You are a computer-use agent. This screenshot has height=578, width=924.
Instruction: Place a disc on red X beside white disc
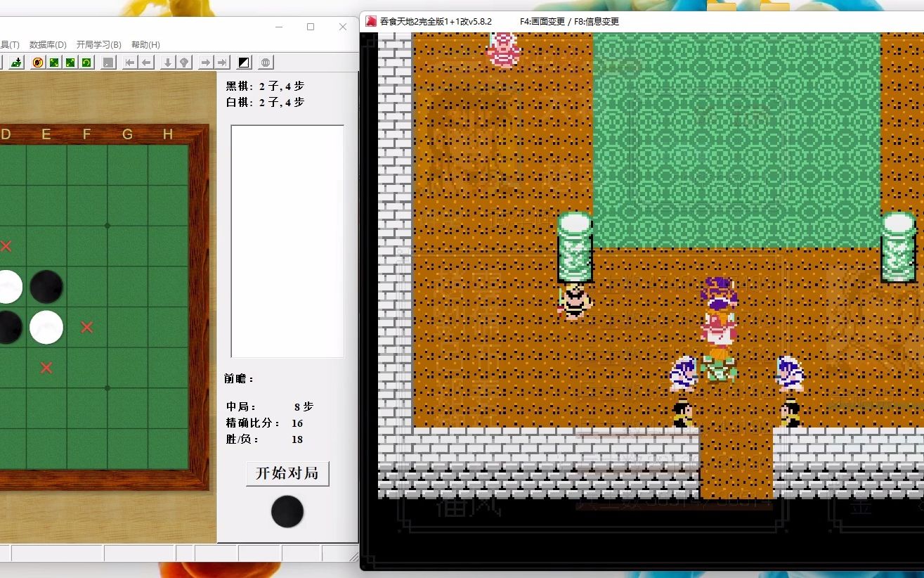[86, 327]
